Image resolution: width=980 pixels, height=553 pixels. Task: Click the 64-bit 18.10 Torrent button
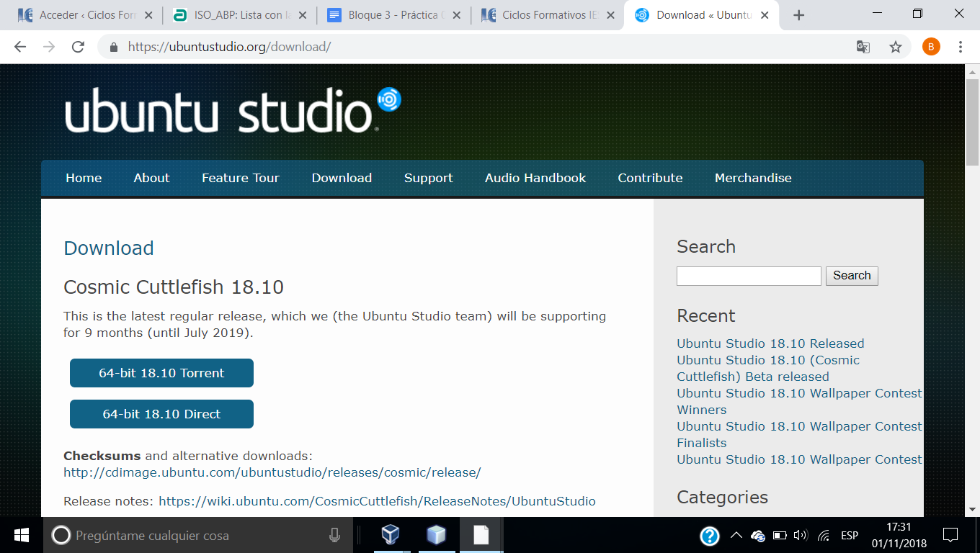(x=161, y=373)
